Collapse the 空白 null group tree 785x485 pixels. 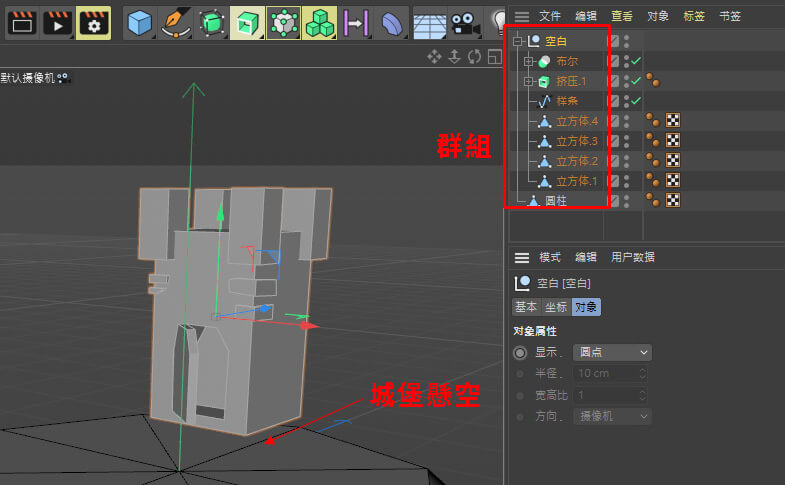tap(518, 41)
